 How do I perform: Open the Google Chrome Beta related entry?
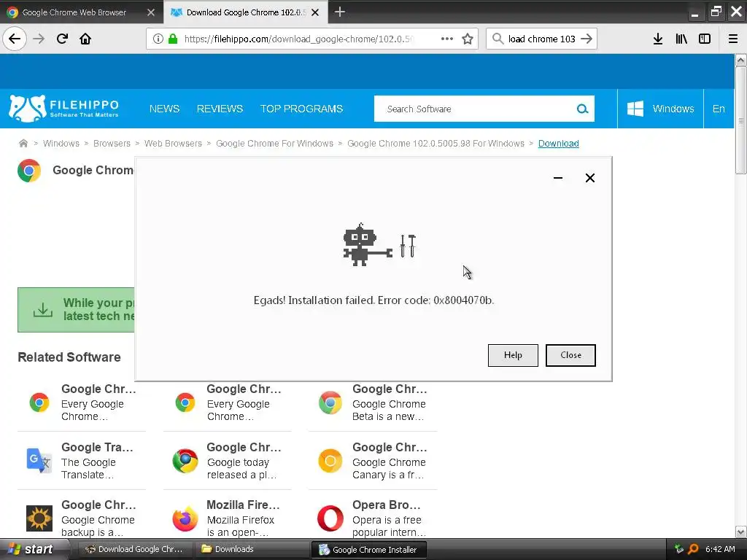coord(373,402)
